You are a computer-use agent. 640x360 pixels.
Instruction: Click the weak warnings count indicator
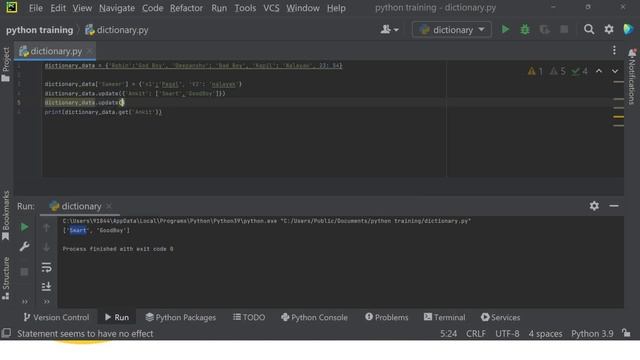558,71
